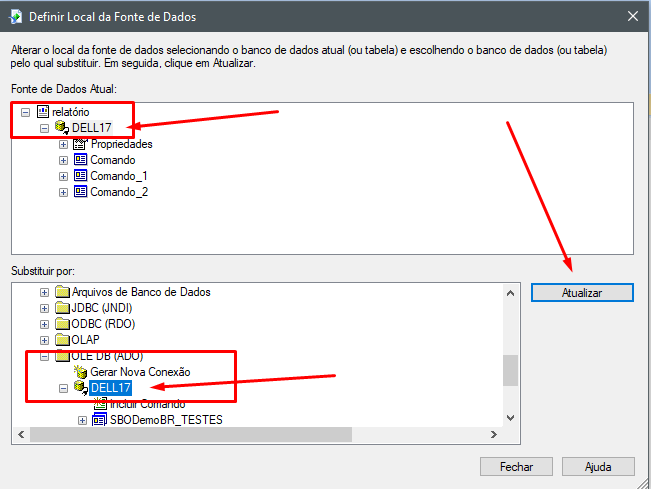Click the Comando_2 table icon
Viewport: 651px width, 489px height.
[80, 192]
